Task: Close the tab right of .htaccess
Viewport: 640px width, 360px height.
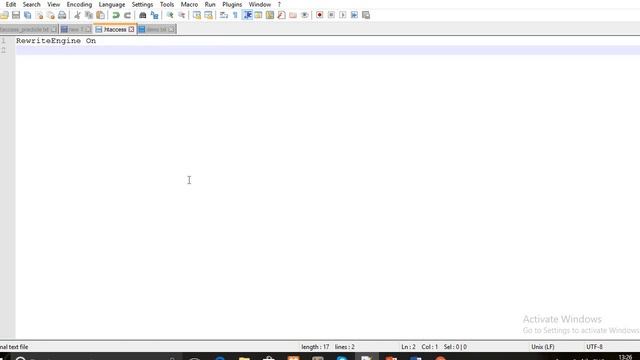Action: [x=171, y=29]
